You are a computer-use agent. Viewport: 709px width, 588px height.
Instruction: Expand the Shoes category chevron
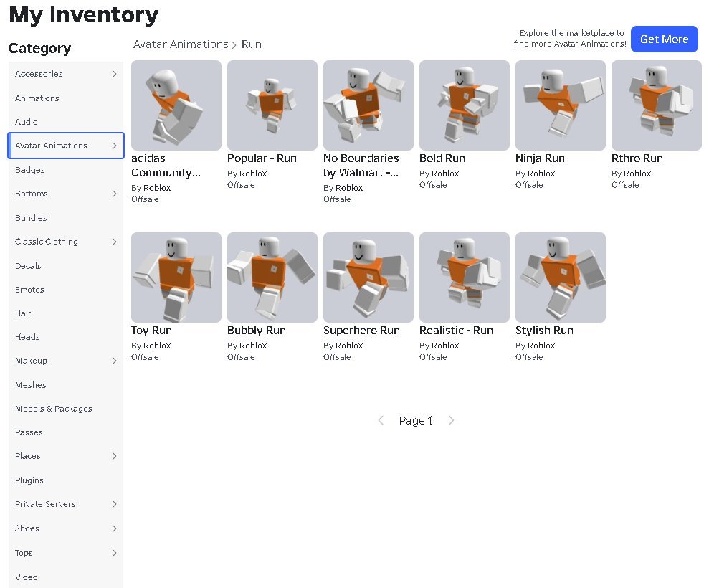point(115,528)
